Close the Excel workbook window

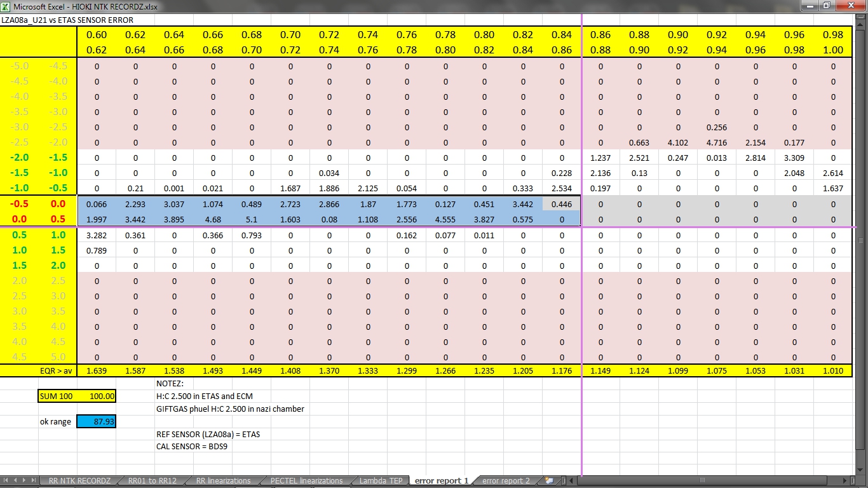851,6
